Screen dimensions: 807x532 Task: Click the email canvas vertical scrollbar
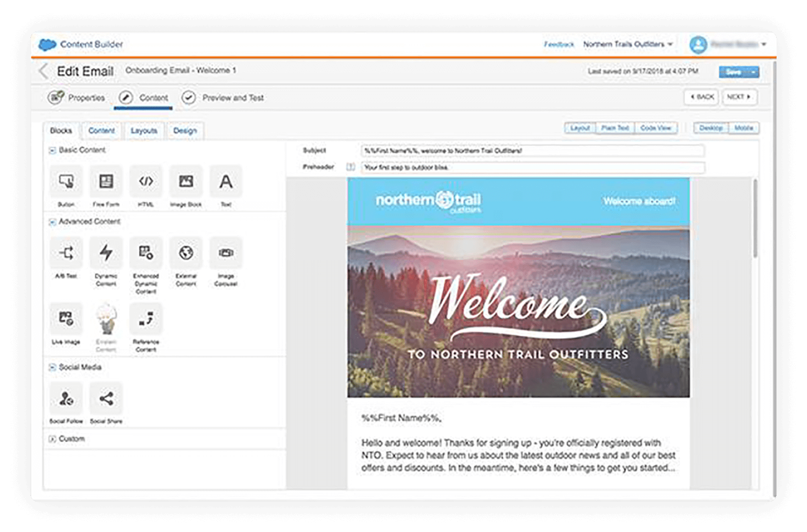(755, 218)
